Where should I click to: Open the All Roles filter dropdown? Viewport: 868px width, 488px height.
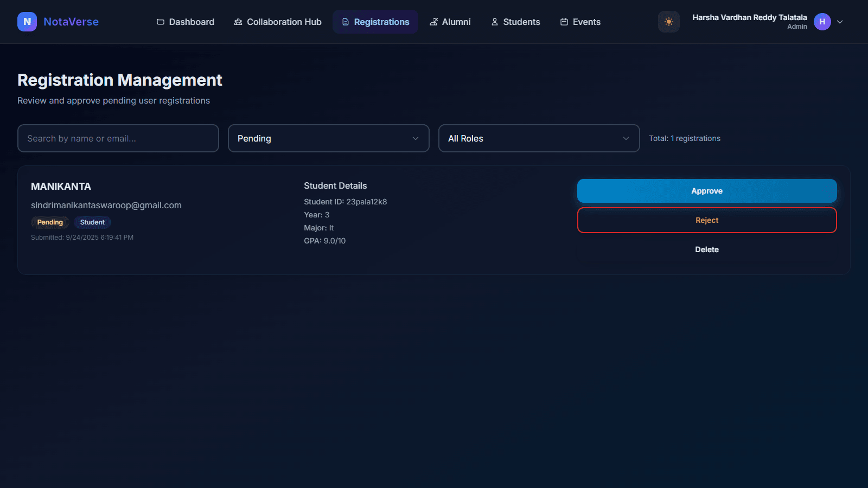coord(539,138)
